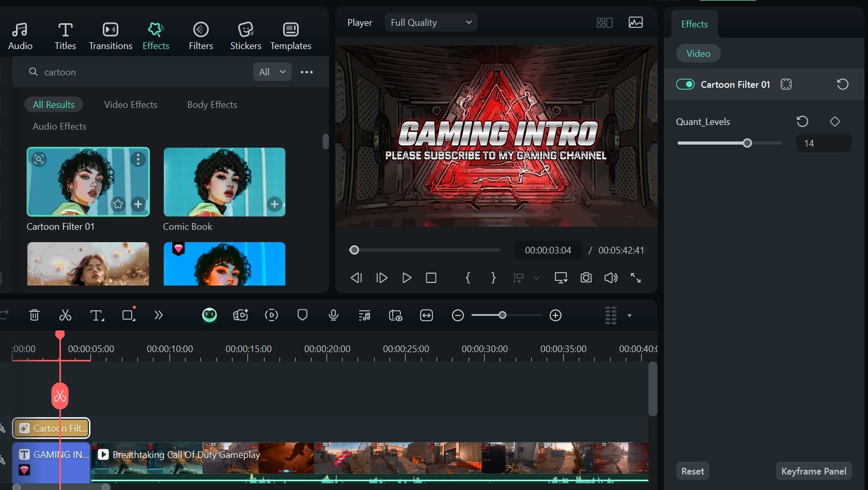Select the Cartoon Filter 01 thumbnail
868x490 pixels.
88,182
